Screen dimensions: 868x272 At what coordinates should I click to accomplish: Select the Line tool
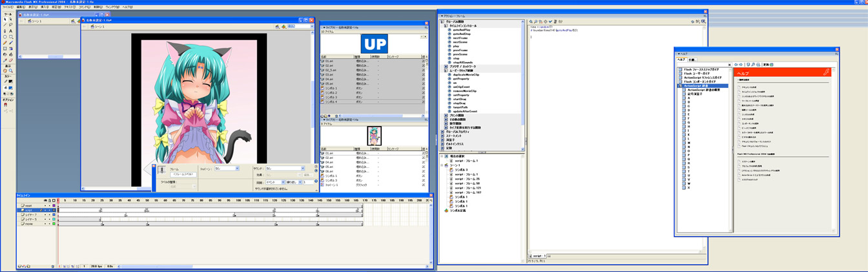coord(5,25)
